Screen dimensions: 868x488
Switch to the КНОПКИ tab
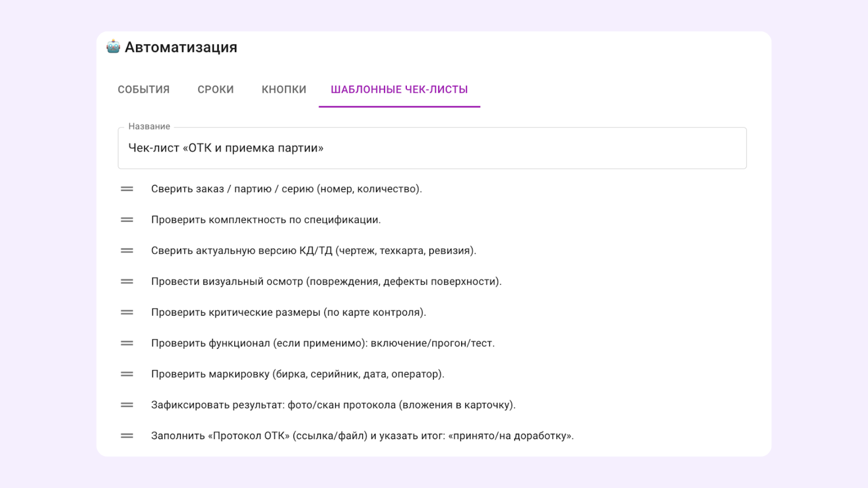pyautogui.click(x=283, y=89)
